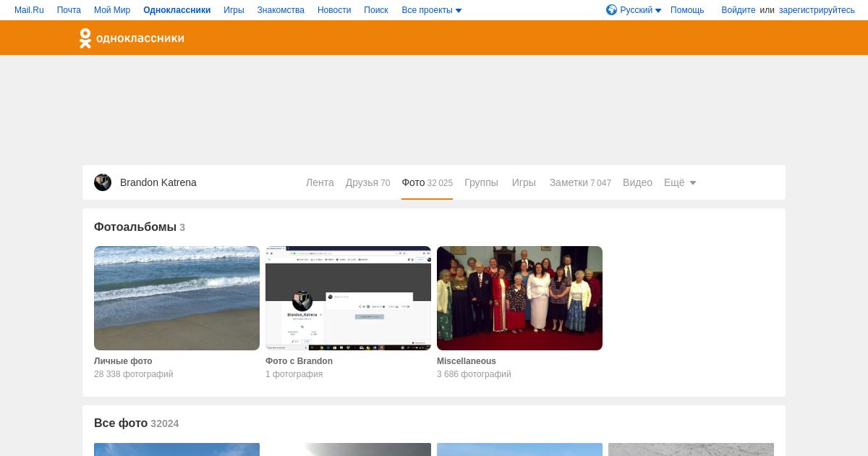Click the Odnoklassniki orange logo
The width and height of the screenshot is (868, 456).
tap(132, 38)
